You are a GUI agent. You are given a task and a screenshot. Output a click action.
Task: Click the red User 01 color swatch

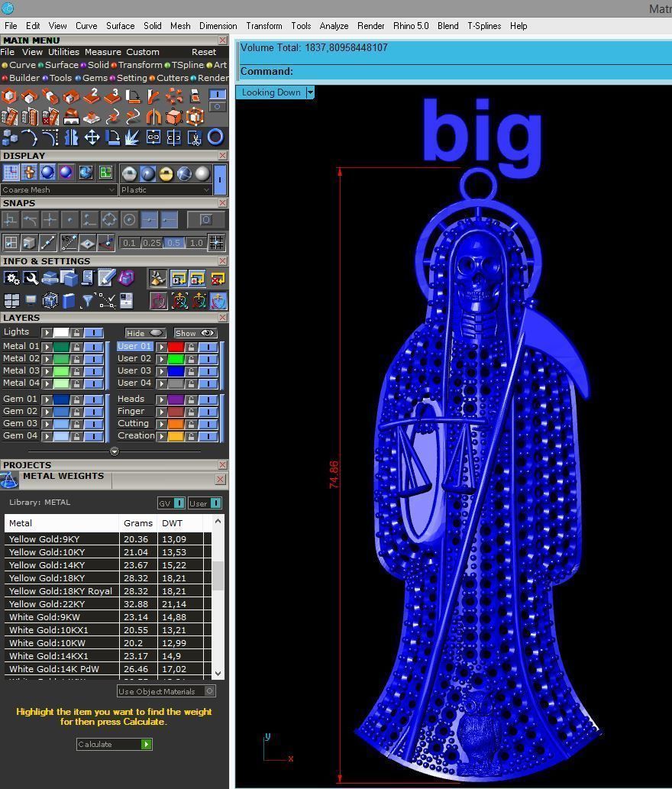click(x=176, y=347)
